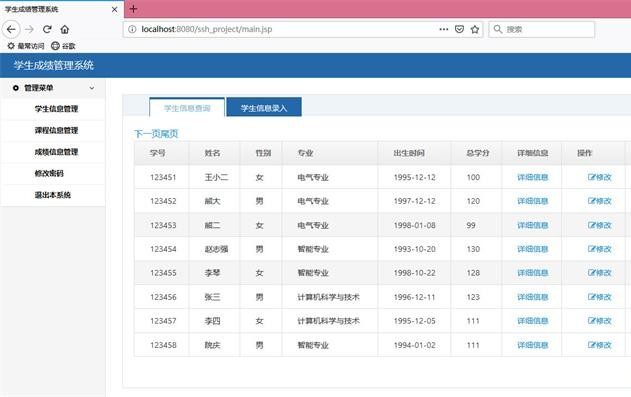Click birth date 1998-01-08
Screen dimensions: 631x397
pos(414,225)
